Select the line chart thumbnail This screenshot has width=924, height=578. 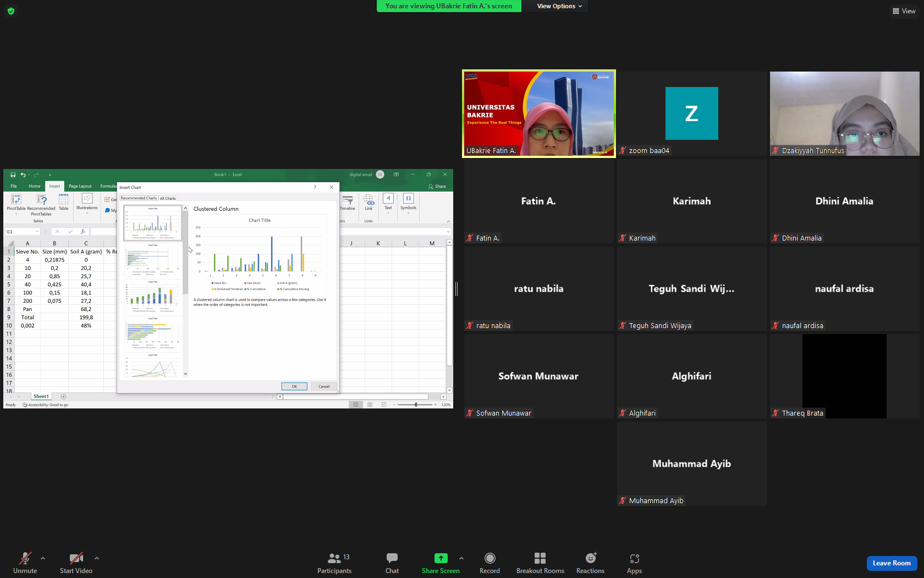[152, 366]
